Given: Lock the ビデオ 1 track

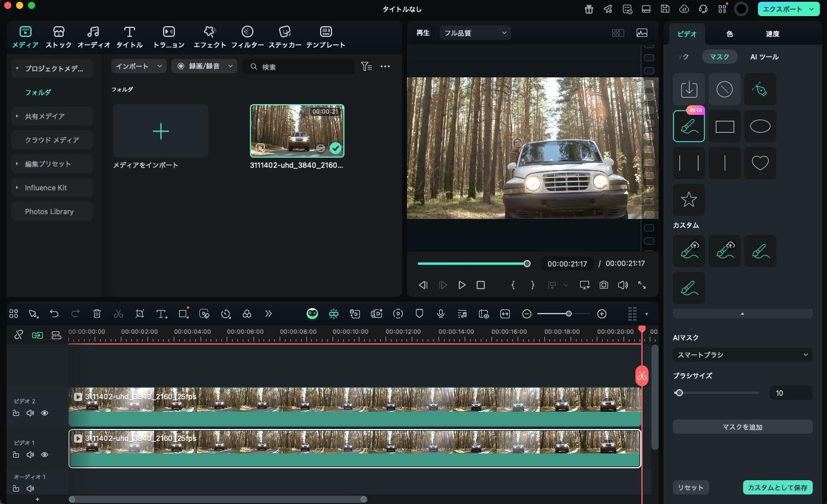Looking at the screenshot, I should point(16,455).
